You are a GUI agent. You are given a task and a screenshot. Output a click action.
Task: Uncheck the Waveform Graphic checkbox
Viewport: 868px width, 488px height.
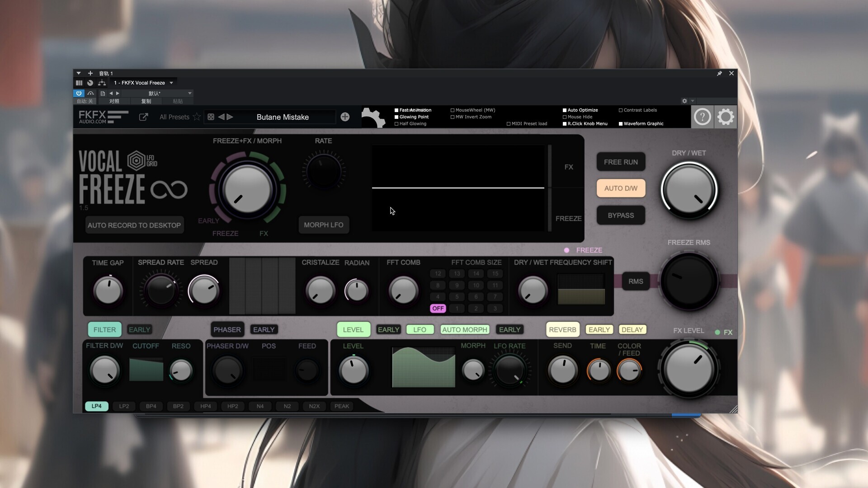(621, 124)
